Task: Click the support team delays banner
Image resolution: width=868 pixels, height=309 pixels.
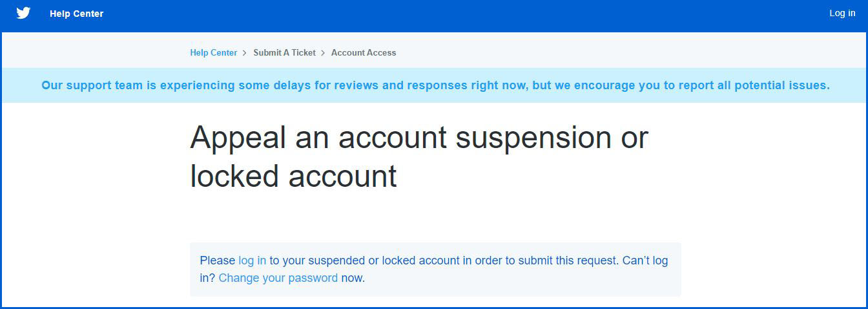Action: point(435,85)
